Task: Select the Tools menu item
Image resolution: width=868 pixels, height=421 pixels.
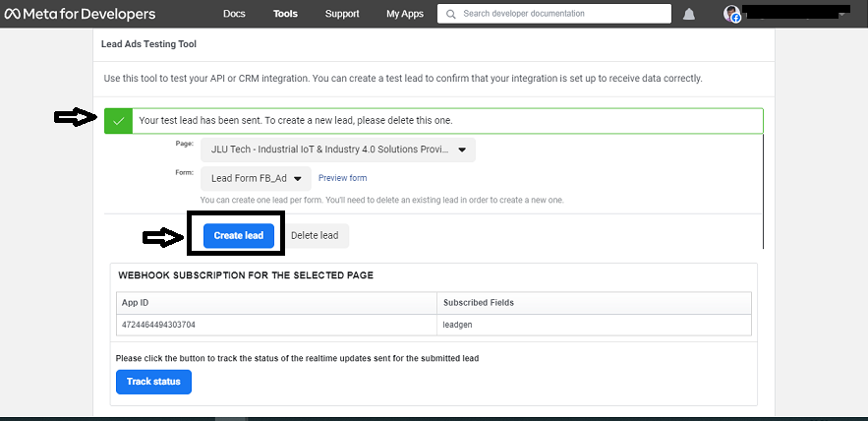Action: [285, 14]
